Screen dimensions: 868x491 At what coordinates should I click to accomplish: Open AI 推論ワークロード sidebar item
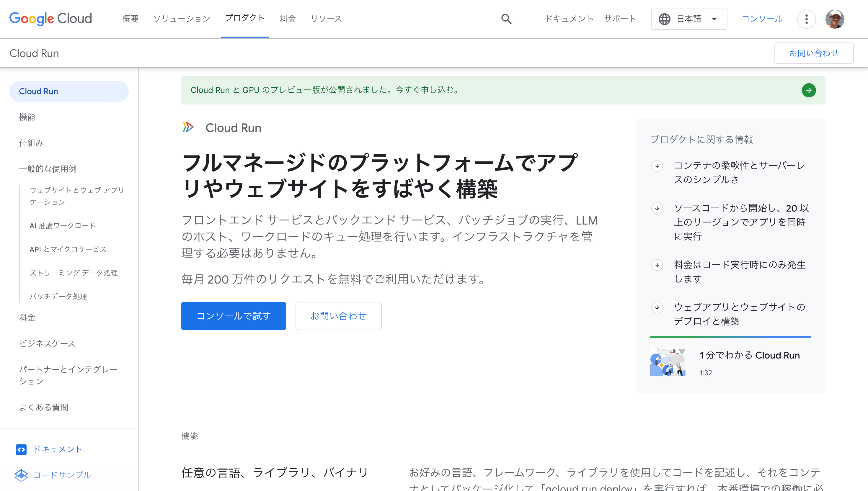63,226
